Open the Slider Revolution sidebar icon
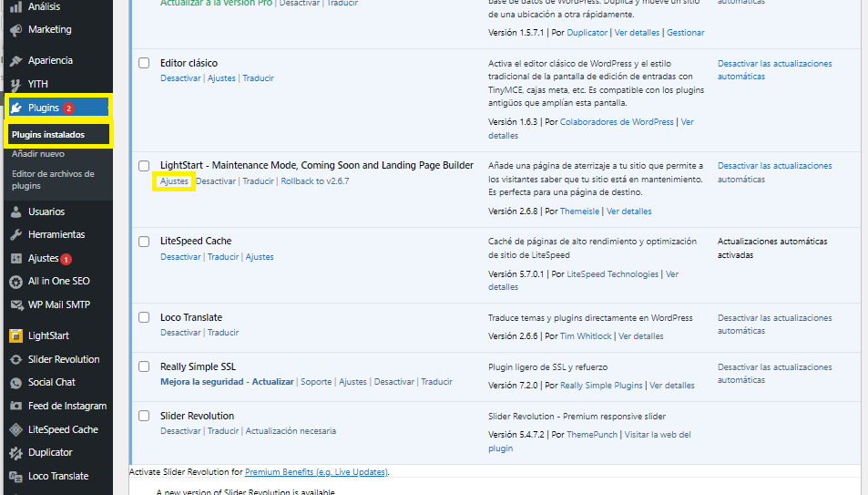Image resolution: width=868 pixels, height=495 pixels. click(15, 359)
